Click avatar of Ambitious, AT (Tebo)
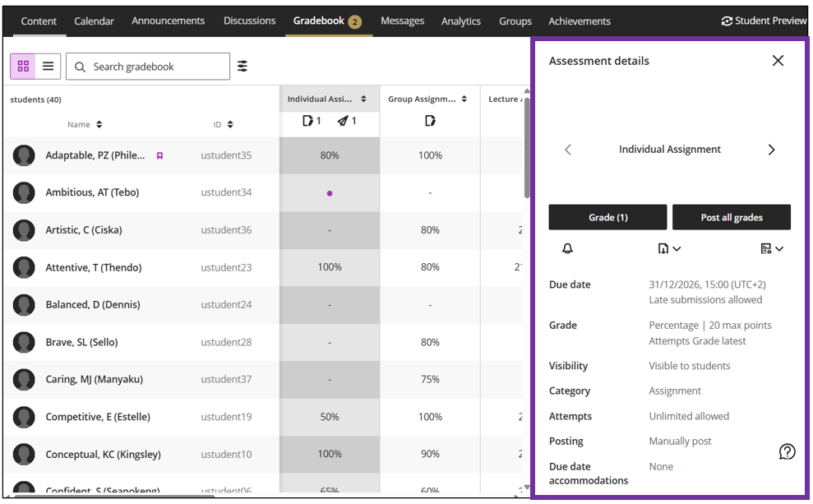This screenshot has width=813, height=504. pyautogui.click(x=24, y=192)
